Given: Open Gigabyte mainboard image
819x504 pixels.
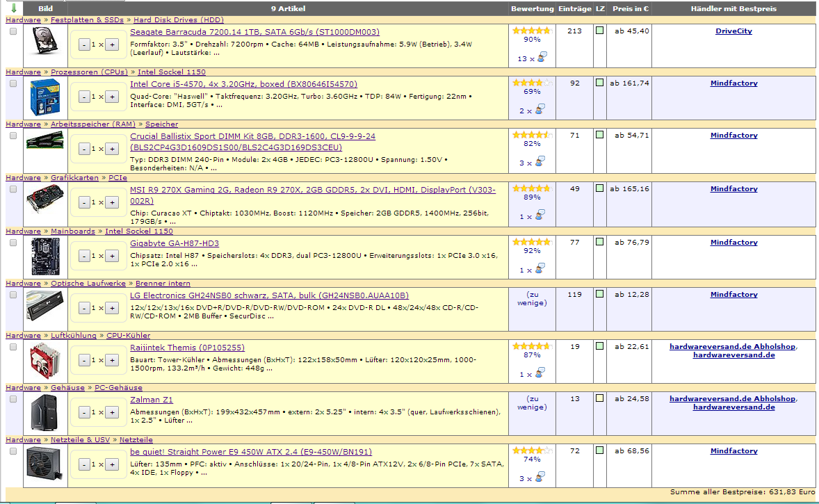Looking at the screenshot, I should coord(45,257).
